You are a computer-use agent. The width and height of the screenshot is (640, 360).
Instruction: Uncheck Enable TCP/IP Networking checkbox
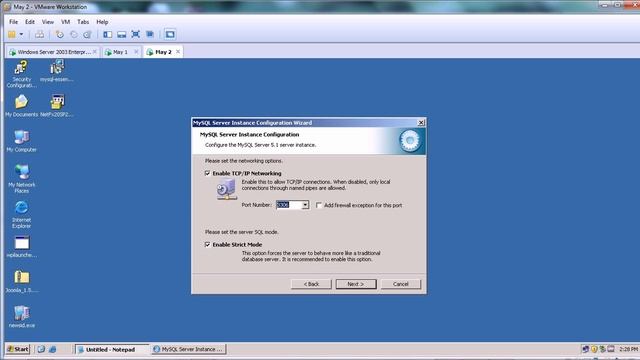pos(207,173)
